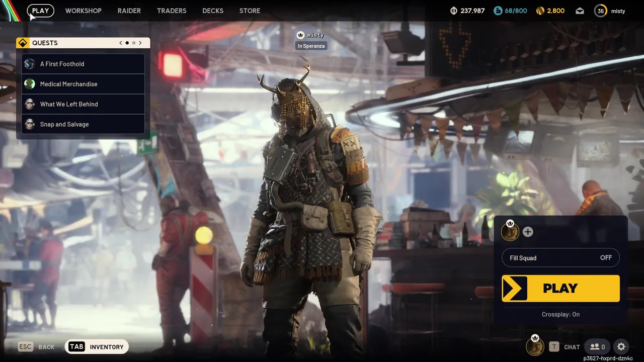Screen dimensions: 644x362
Task: Click the In Speranza status label
Action: (x=311, y=46)
